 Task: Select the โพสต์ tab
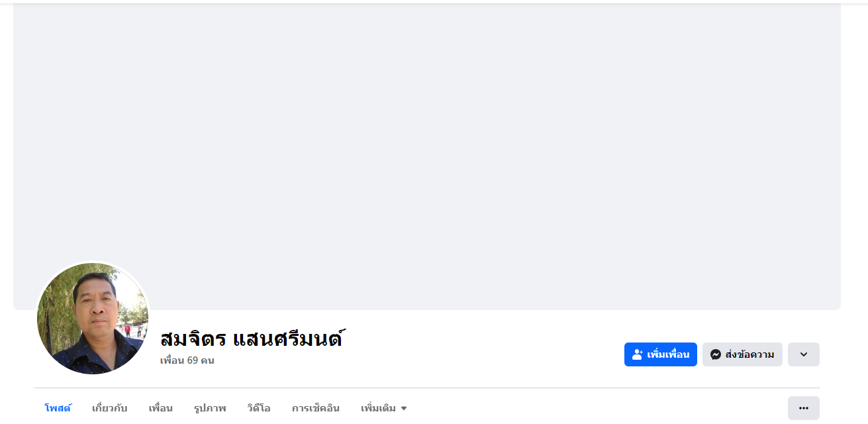point(58,408)
